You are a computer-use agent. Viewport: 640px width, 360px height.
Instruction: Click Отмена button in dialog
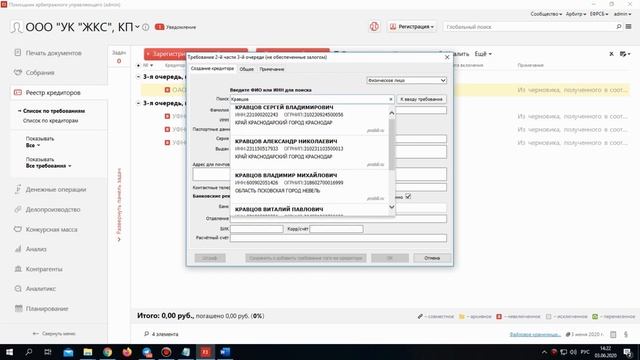432,258
